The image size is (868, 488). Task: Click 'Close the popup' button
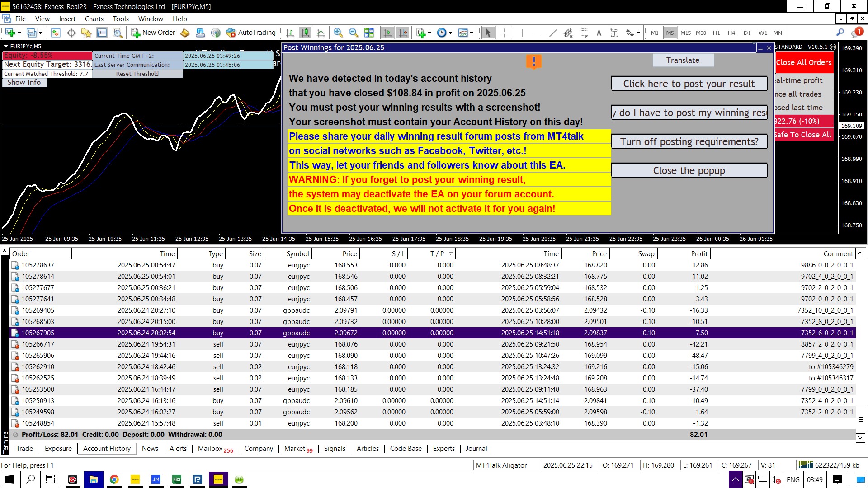[x=689, y=170]
